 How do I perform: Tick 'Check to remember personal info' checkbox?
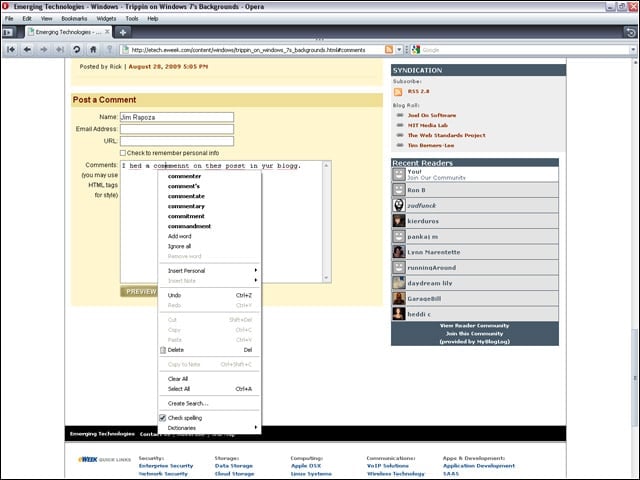pos(123,153)
